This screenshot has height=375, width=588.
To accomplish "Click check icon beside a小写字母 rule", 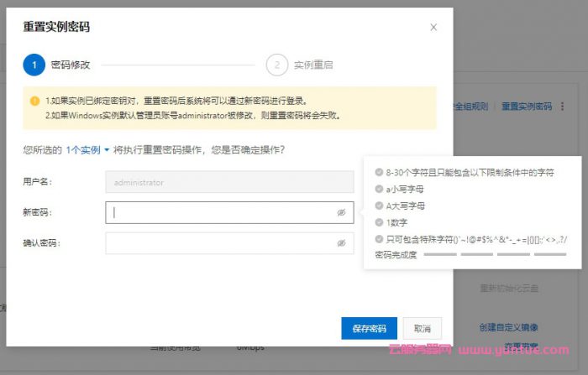I will coord(379,189).
